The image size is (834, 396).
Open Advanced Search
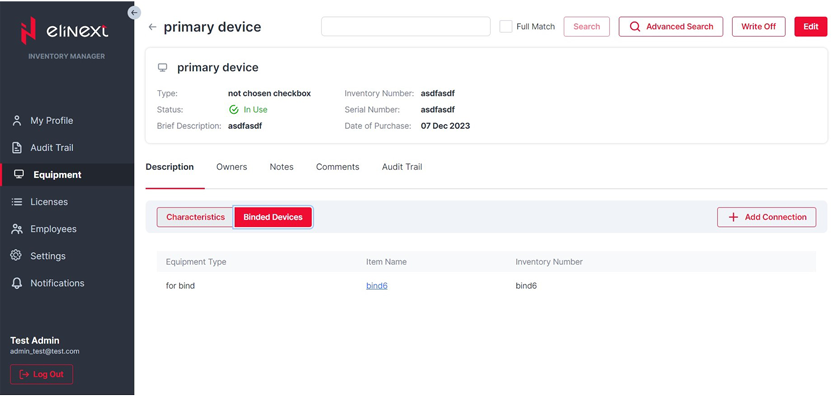[671, 27]
